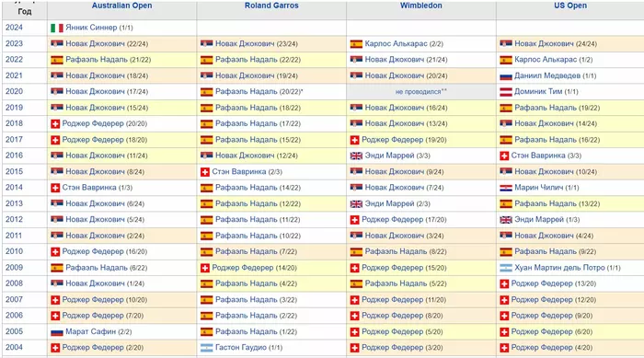Select the 'не проводился' 2020 Wimbledon cell
Screen dimensions: 644x358
tap(421, 92)
